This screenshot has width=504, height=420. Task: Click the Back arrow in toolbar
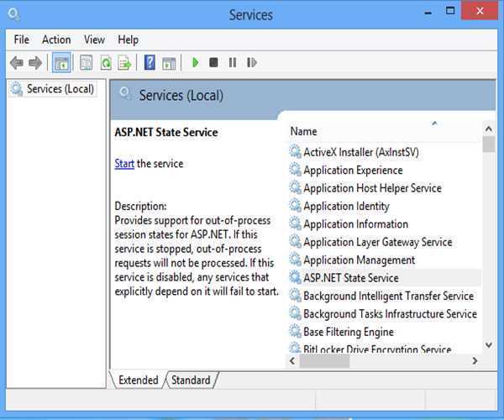click(17, 63)
